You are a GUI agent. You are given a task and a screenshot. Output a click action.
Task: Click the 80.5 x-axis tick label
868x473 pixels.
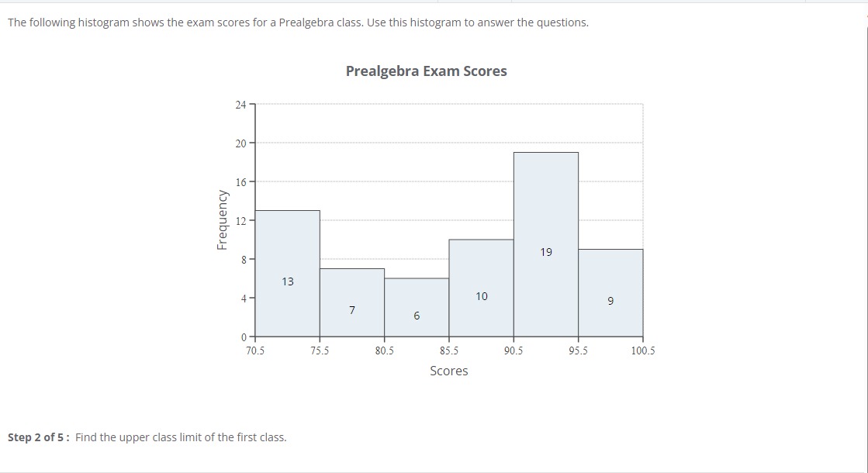pos(384,350)
